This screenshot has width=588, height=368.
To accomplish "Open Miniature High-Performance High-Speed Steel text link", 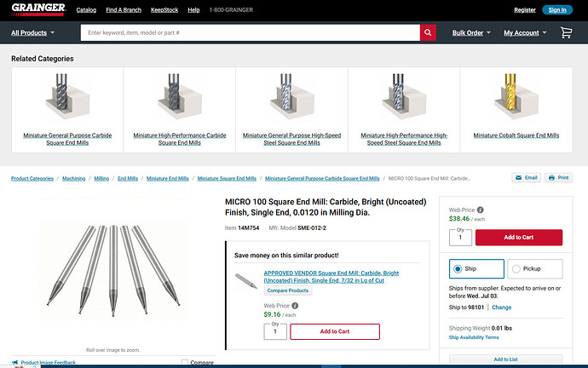I will pos(404,139).
